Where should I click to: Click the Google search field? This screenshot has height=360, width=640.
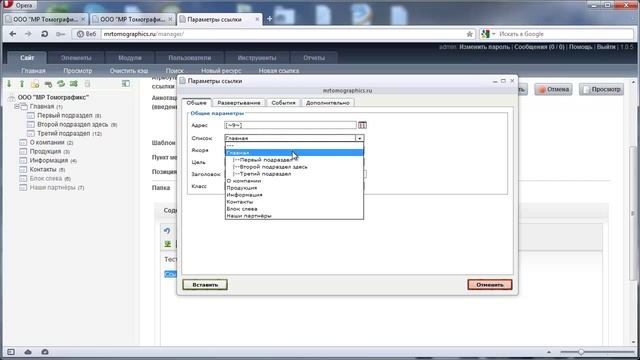[565, 34]
